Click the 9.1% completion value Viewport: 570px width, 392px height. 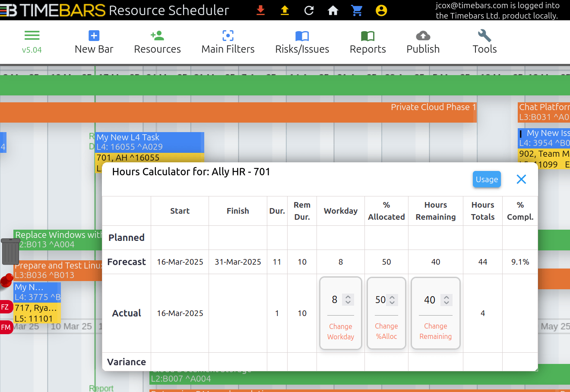(520, 262)
